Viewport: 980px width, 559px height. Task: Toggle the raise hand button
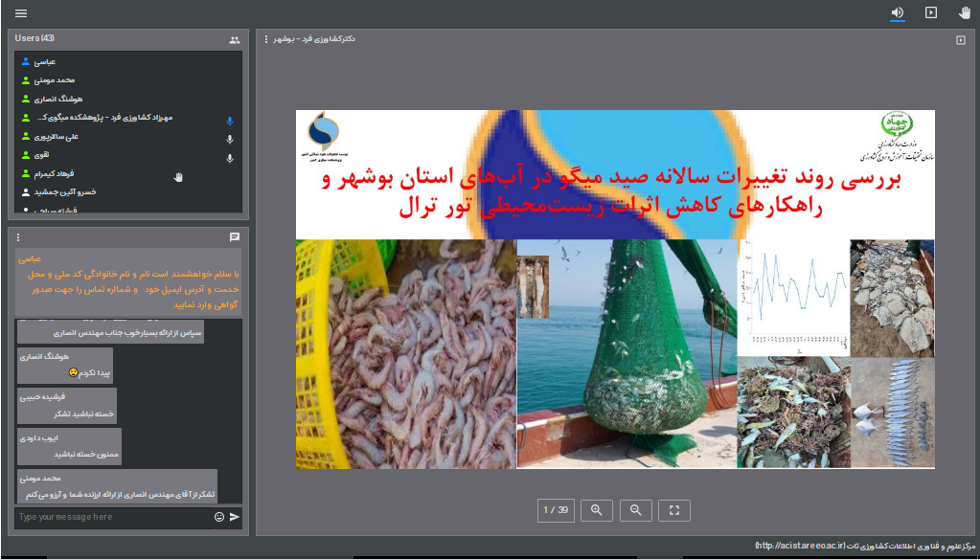click(964, 13)
